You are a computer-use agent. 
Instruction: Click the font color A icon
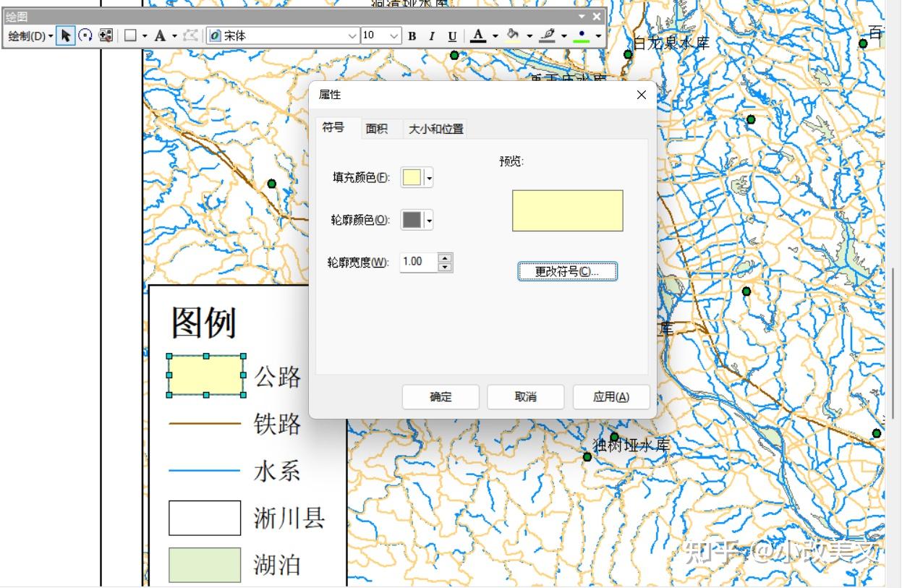pyautogui.click(x=477, y=35)
